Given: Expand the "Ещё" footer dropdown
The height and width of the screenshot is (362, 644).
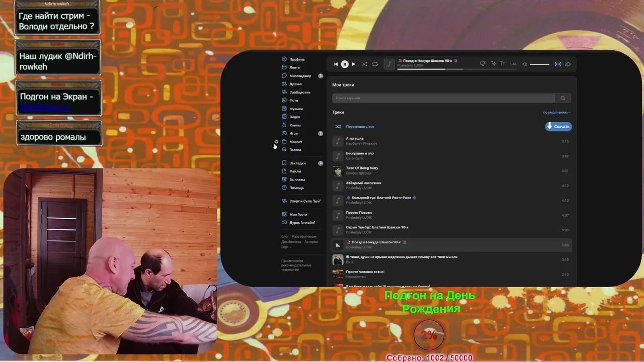Looking at the screenshot, I should click(286, 247).
